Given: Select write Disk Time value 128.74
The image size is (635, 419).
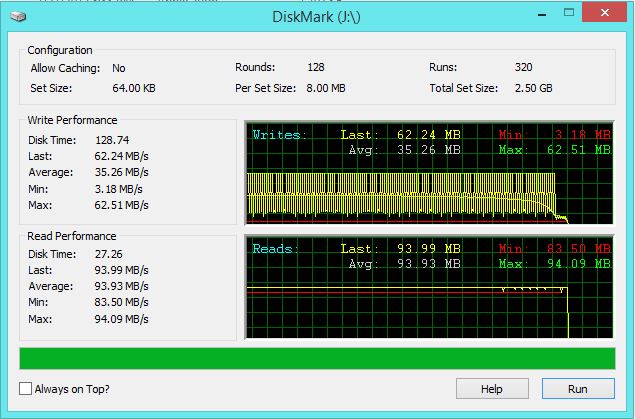Looking at the screenshot, I should 112,140.
